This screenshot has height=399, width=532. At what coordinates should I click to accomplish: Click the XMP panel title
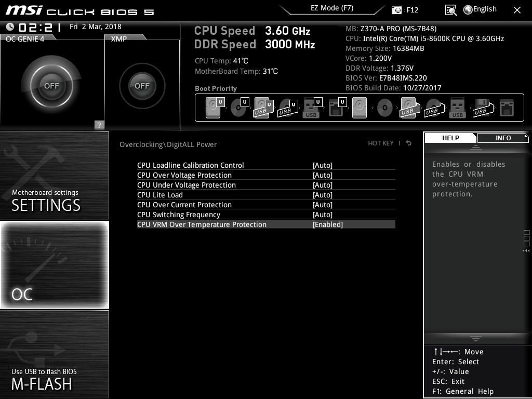tap(119, 39)
